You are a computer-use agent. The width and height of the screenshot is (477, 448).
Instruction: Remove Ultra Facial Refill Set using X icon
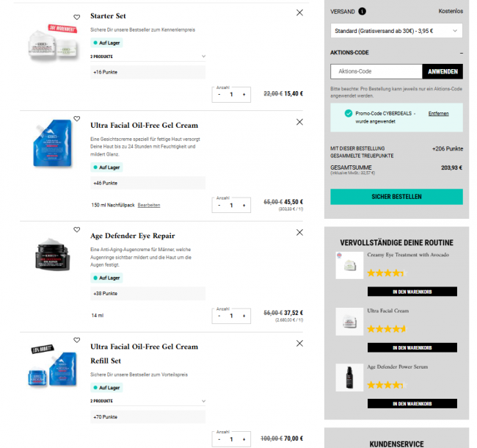coord(299,343)
